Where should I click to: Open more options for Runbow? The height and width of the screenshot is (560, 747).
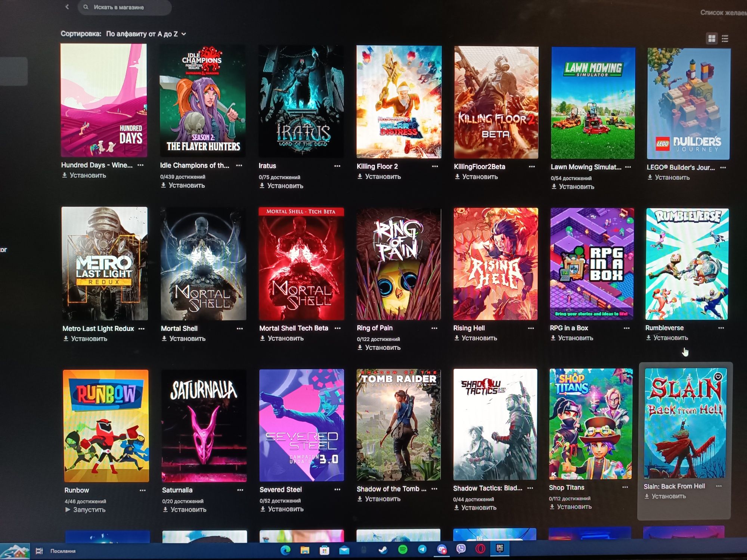(x=143, y=490)
